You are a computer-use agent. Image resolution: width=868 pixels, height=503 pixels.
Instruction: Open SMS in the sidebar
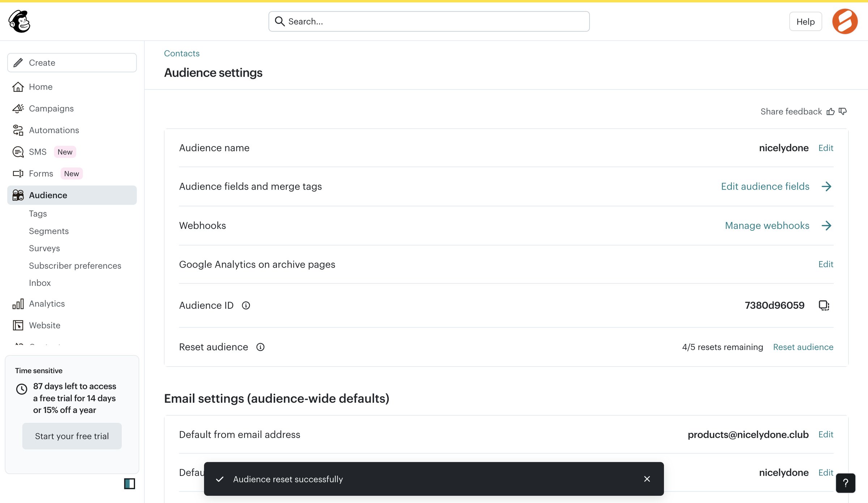[x=72, y=152]
